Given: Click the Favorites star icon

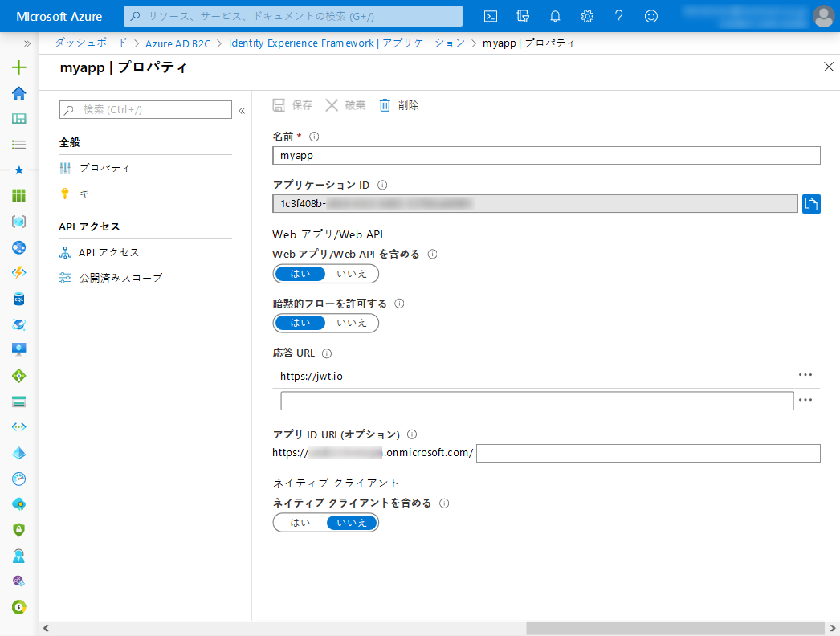Looking at the screenshot, I should tap(18, 170).
